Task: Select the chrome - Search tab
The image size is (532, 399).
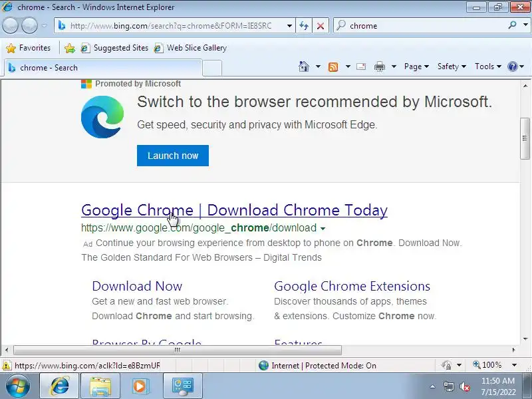Action: click(103, 68)
